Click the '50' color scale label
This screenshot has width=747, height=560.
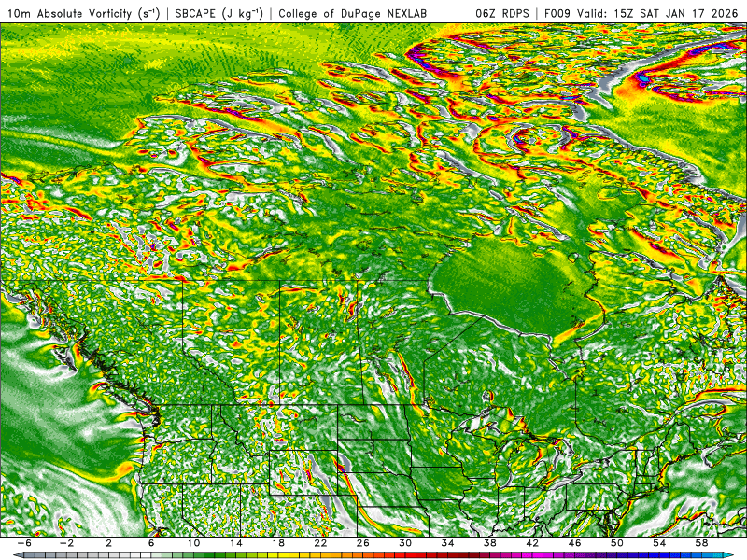tap(616, 543)
